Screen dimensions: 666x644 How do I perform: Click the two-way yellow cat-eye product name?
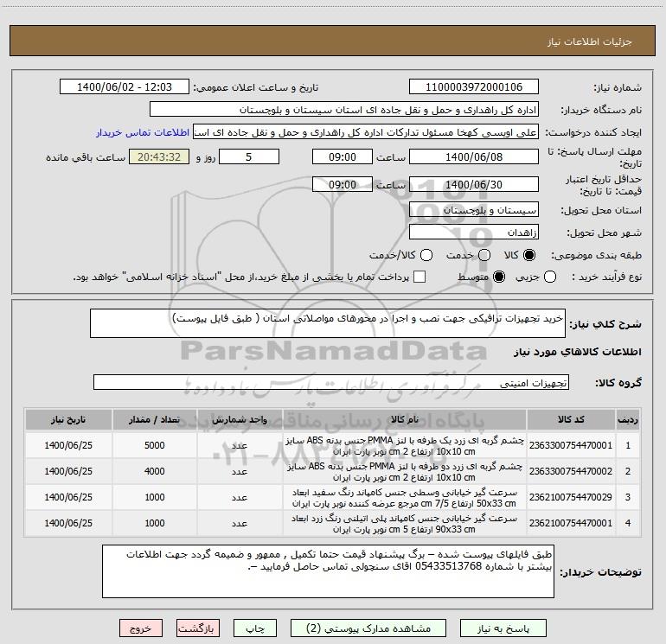tap(405, 472)
